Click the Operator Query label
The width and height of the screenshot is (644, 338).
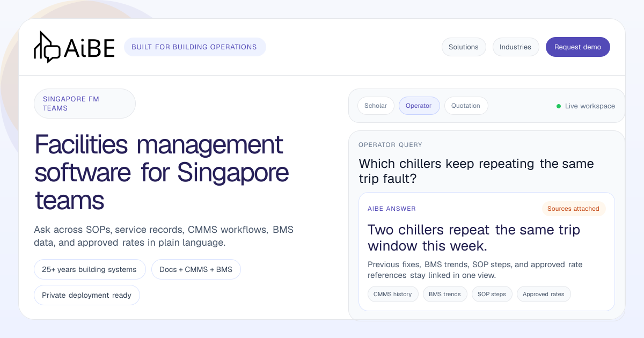click(390, 145)
